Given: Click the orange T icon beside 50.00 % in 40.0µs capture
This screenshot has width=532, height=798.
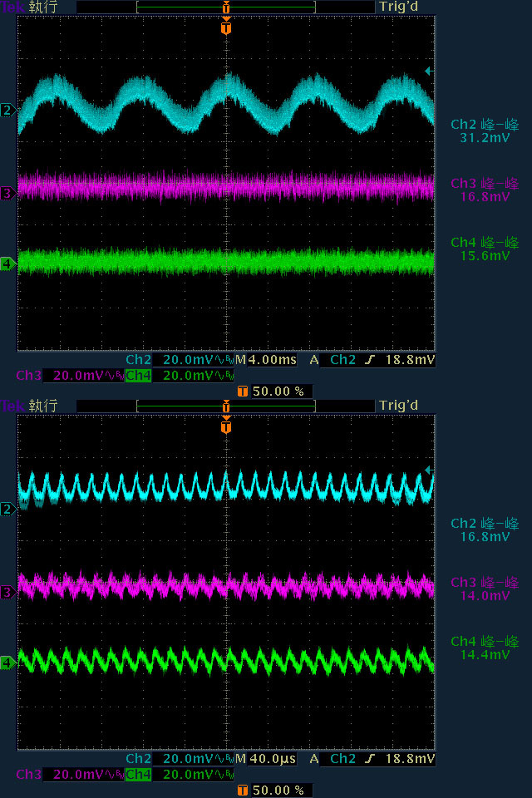Looking at the screenshot, I should (243, 791).
